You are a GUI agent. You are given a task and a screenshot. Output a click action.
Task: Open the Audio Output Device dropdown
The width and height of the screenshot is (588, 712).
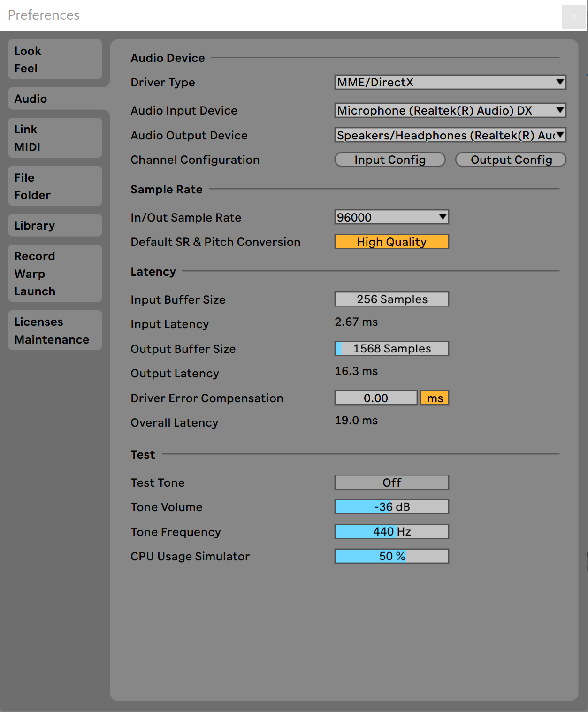pyautogui.click(x=450, y=135)
